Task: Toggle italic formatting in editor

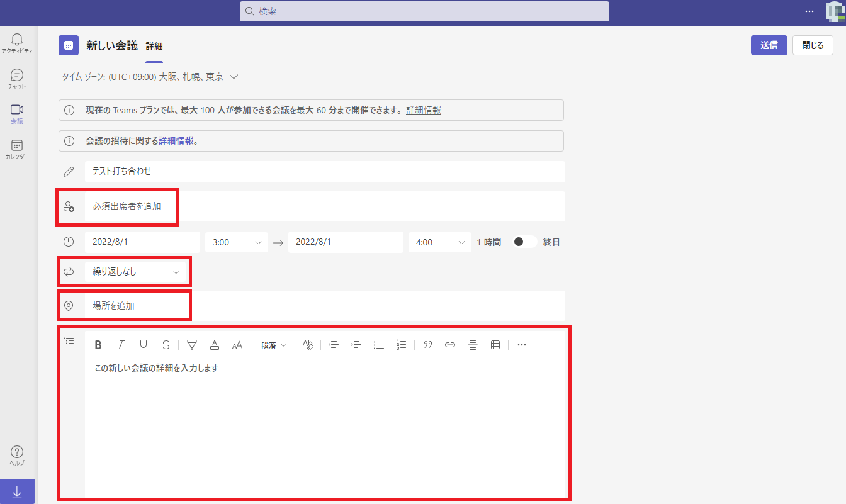Action: pyautogui.click(x=121, y=345)
